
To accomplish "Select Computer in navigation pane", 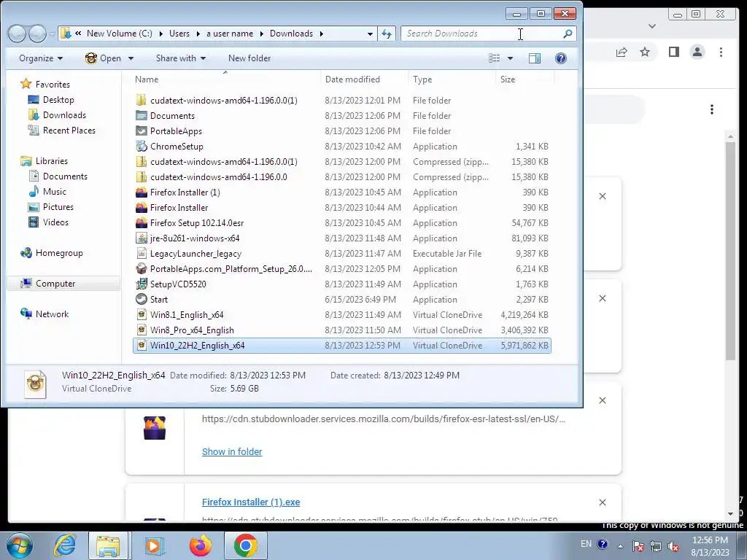I will (55, 284).
